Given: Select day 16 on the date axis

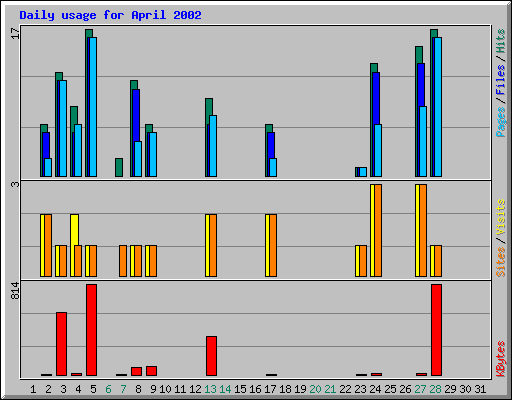Looking at the screenshot, I should pos(255,389).
